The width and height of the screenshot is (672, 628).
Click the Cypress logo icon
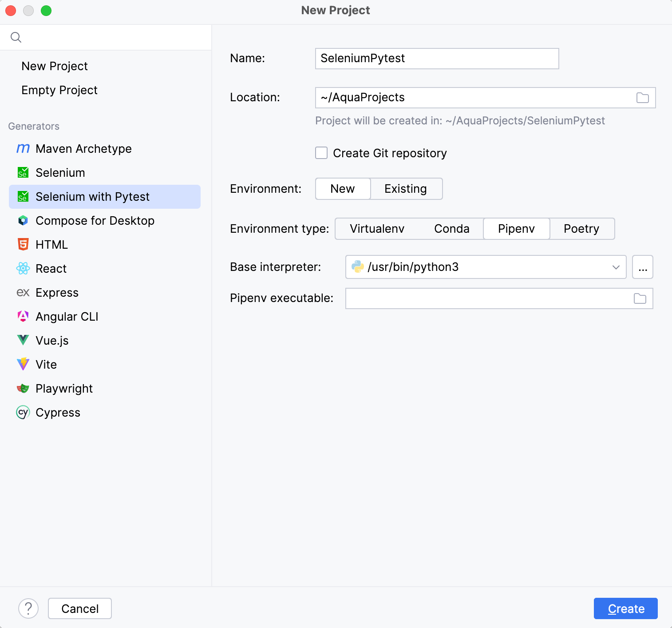[x=23, y=413]
